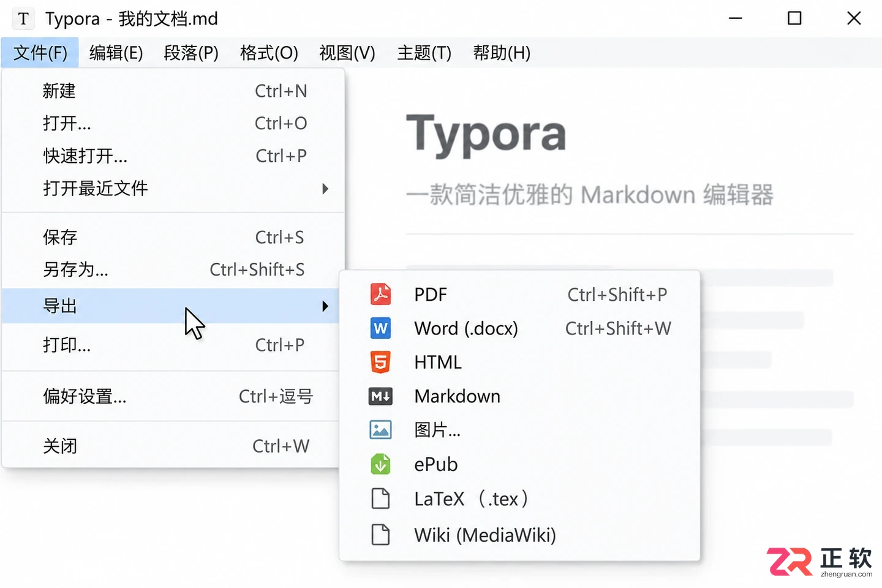This screenshot has height=588, width=882.
Task: Select 保存 menu entry
Action: tap(173, 237)
